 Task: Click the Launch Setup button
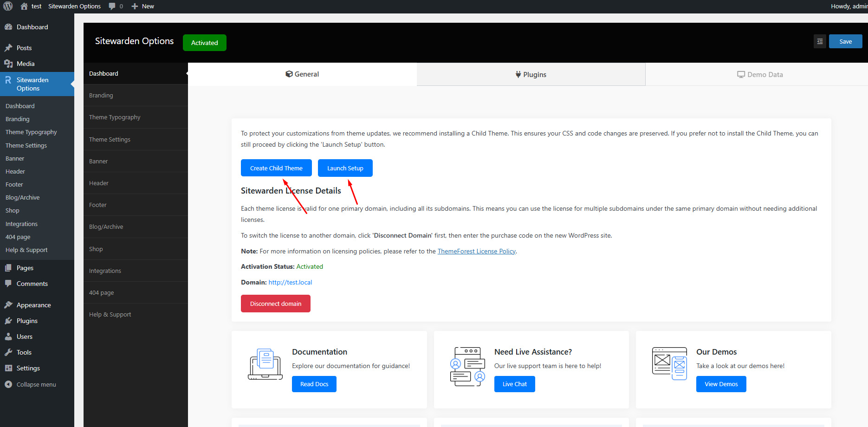click(x=345, y=168)
